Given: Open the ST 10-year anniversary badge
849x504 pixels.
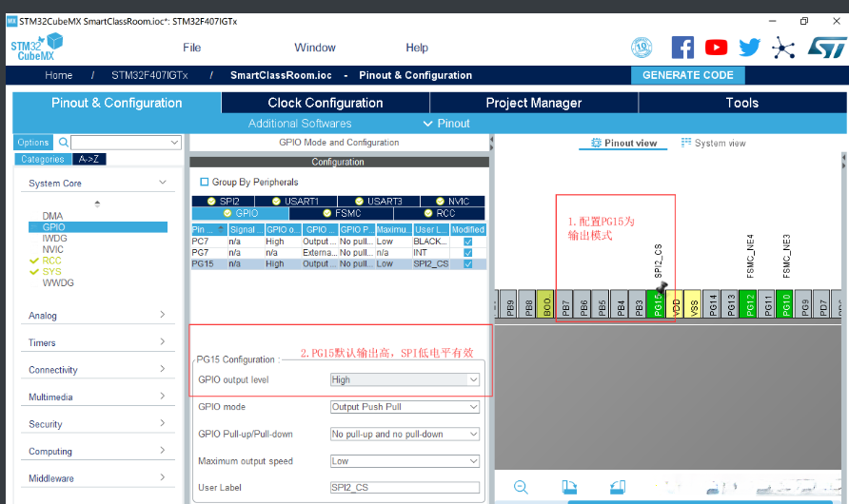Looking at the screenshot, I should [x=642, y=48].
